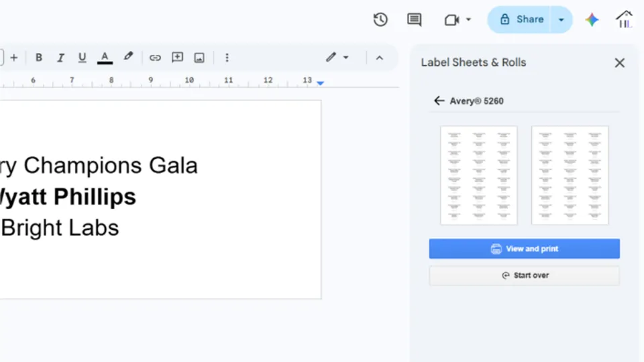Toggle italic formatting
Viewport: 644px width, 362px height.
tap(60, 58)
